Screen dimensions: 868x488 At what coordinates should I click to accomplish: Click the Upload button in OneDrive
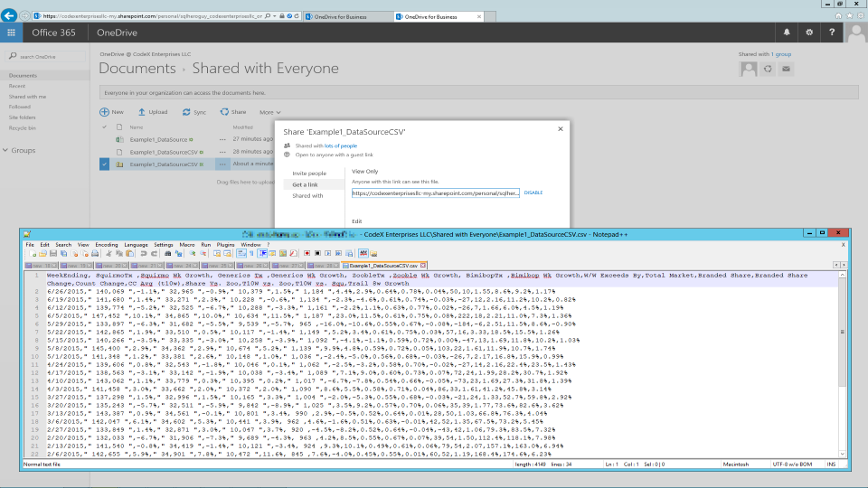point(152,112)
